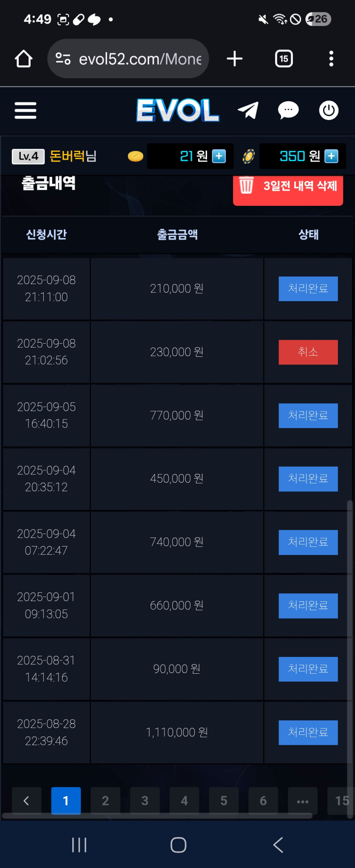Image resolution: width=355 pixels, height=868 pixels.
Task: Jump to last page 15
Action: coord(341,801)
